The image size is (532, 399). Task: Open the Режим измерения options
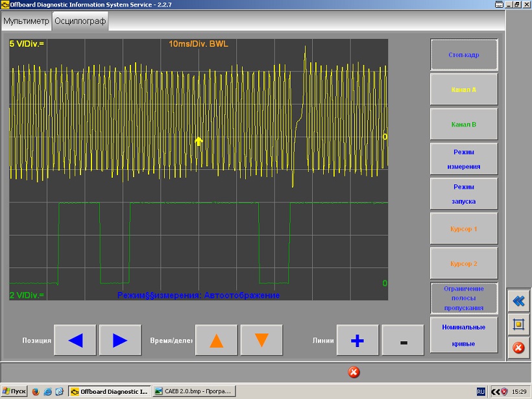point(464,159)
